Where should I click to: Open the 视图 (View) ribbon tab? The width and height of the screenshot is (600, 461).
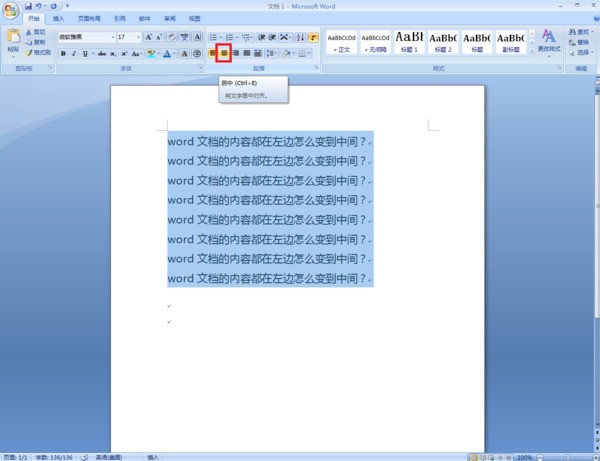point(194,18)
